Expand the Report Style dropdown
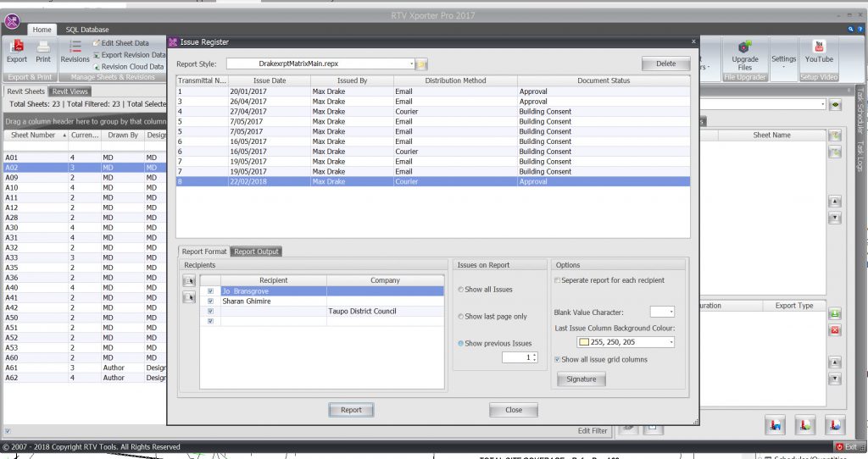 coord(411,64)
